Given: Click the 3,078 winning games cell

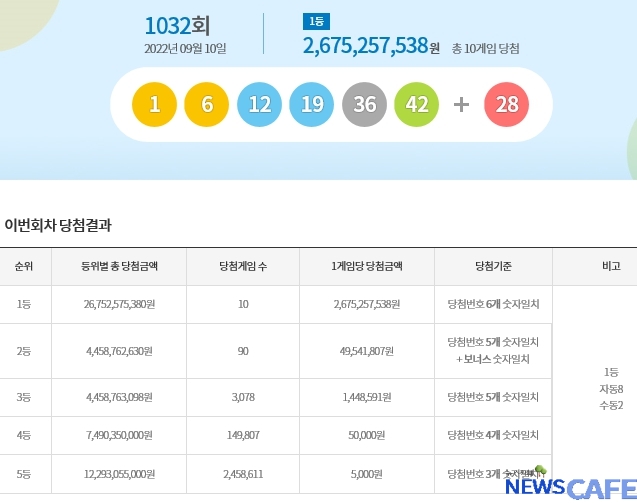Looking at the screenshot, I should point(242,397).
